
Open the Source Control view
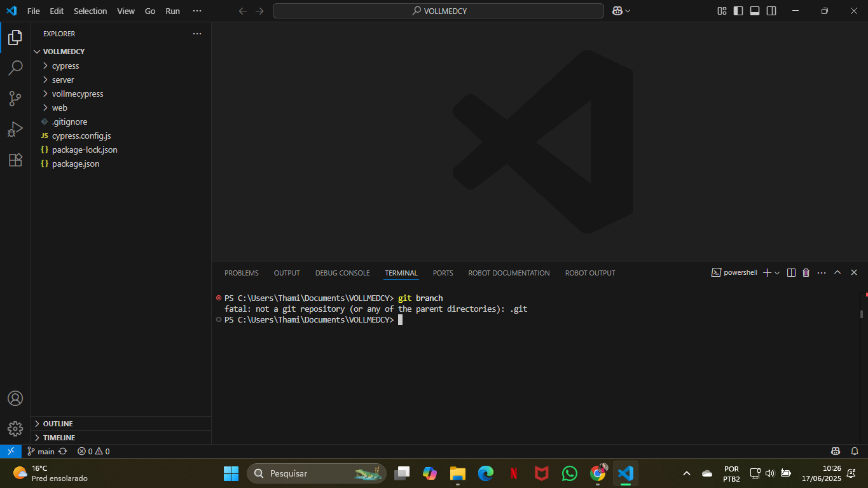tap(15, 99)
